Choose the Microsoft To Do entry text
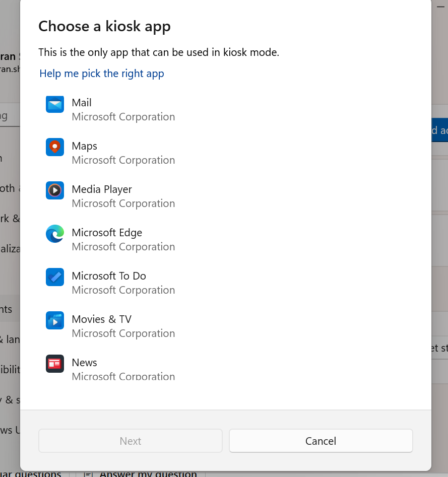Screen dimensions: 448x477 (109, 276)
